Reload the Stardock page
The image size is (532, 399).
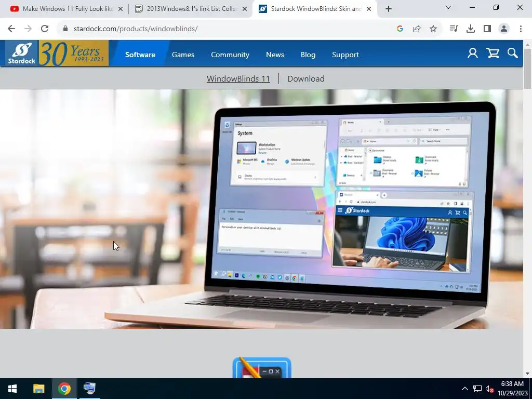click(x=45, y=29)
